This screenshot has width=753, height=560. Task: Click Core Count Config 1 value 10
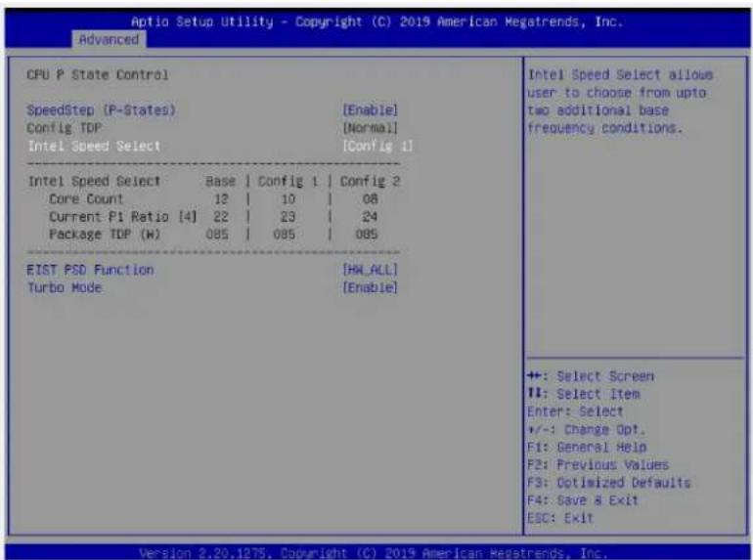pyautogui.click(x=288, y=198)
